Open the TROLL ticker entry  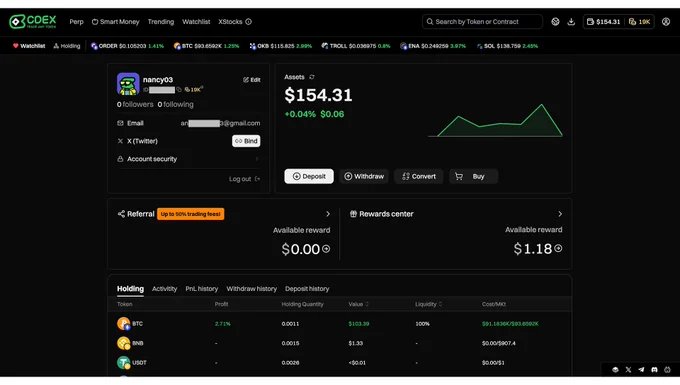[x=356, y=46]
